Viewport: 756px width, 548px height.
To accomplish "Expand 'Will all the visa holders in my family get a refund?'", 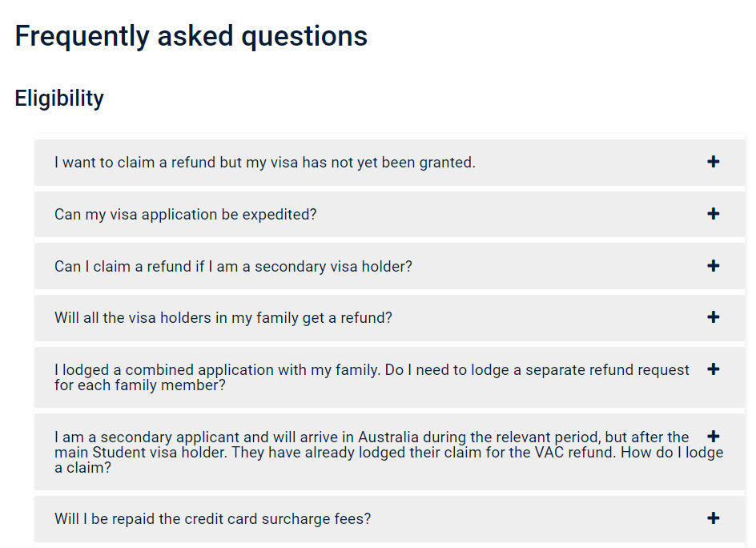I will [223, 318].
